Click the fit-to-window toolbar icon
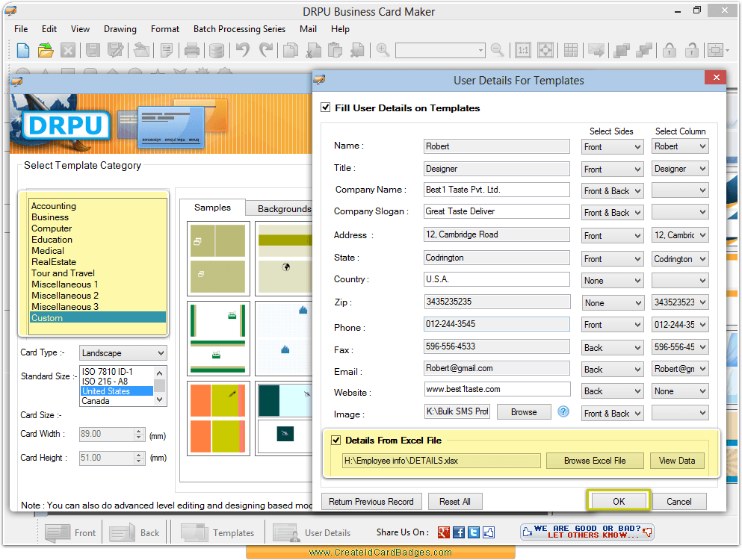 pos(545,50)
